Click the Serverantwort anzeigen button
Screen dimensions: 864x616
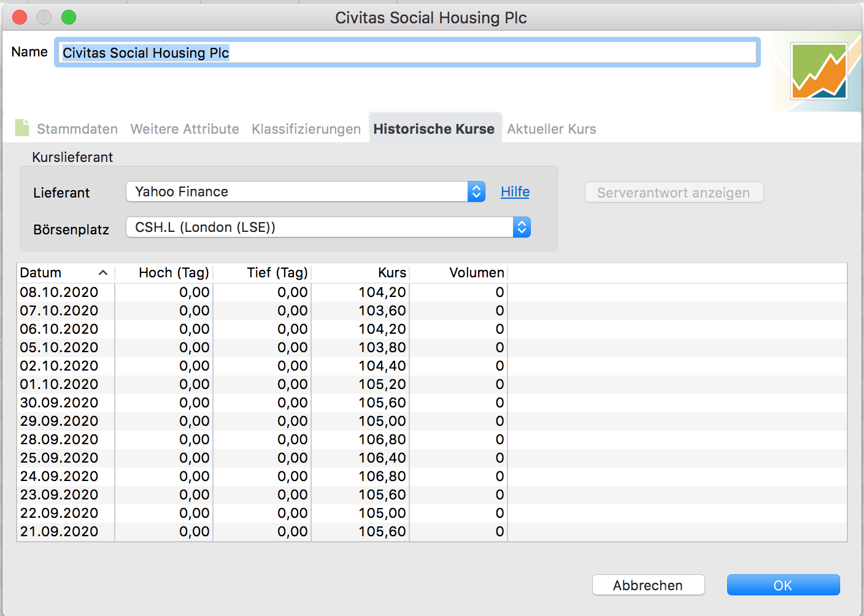coord(674,193)
